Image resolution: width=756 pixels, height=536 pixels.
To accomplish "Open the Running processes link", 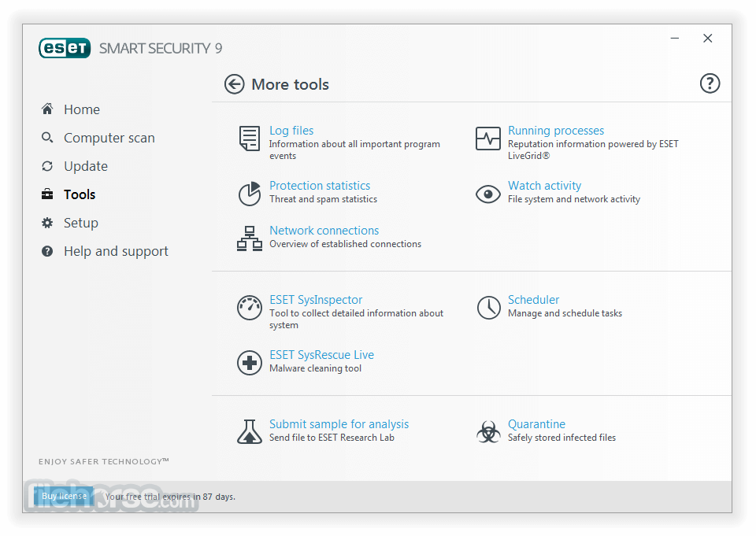I will click(556, 131).
